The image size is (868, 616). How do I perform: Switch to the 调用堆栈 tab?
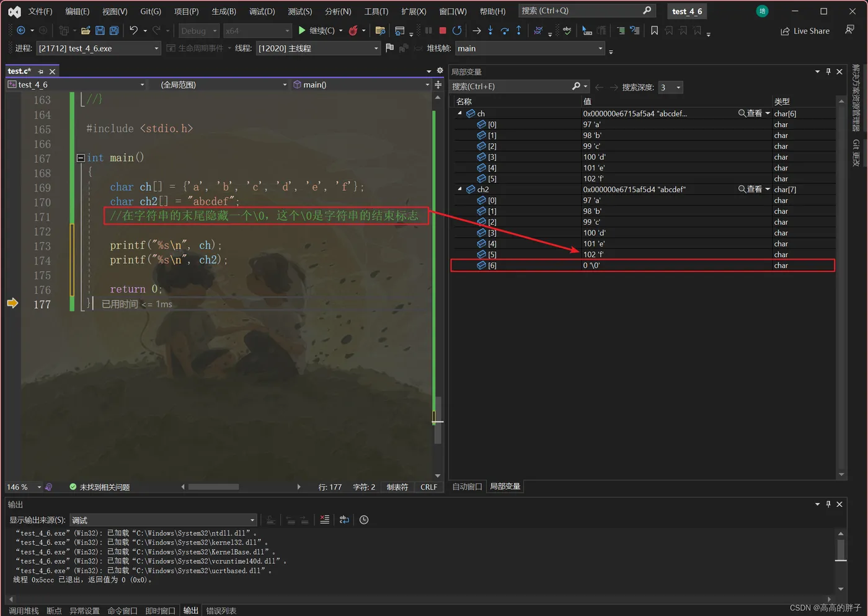pyautogui.click(x=24, y=611)
